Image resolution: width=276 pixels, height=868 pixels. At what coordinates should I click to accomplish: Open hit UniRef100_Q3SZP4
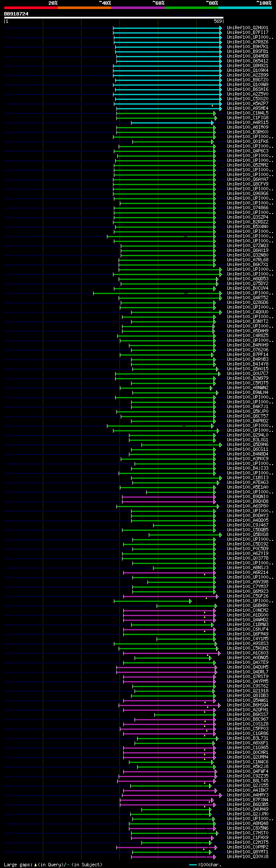click(248, 217)
